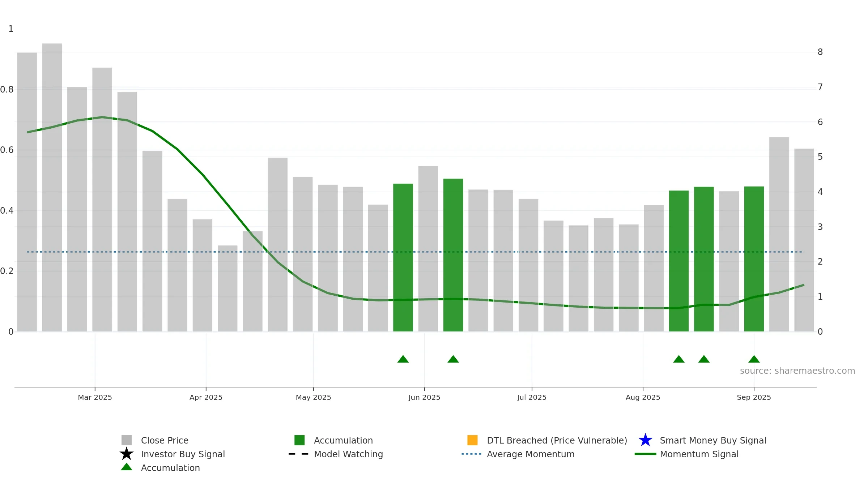Image resolution: width=868 pixels, height=488 pixels.
Task: Click the right axis label '8'
Action: (x=820, y=52)
